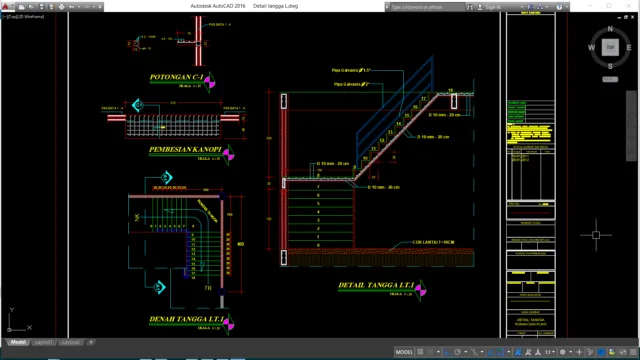
Task: Click the S compass letter on ViewCube
Action: [x=610, y=66]
